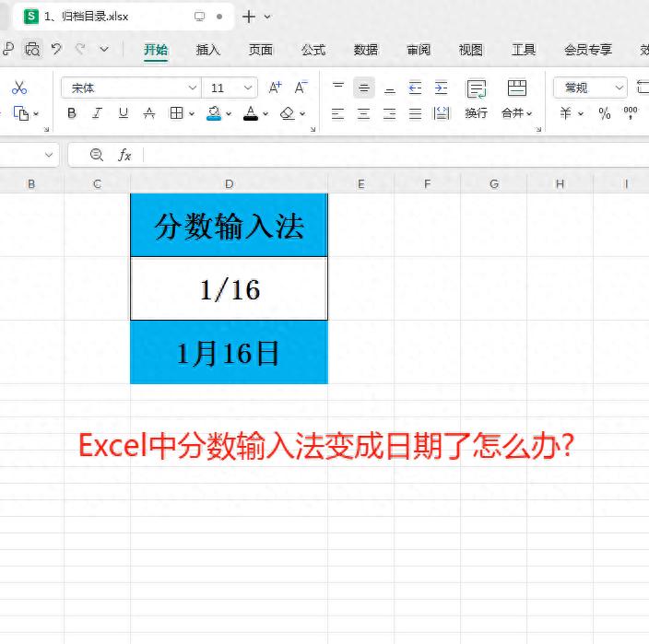Viewport: 649px width, 644px height.
Task: Open the alignment settings dialog launcher
Action: tap(538, 130)
